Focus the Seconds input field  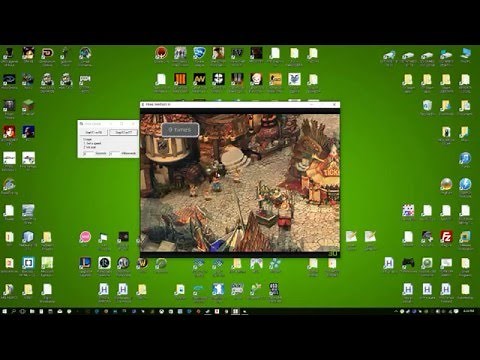click(89, 153)
